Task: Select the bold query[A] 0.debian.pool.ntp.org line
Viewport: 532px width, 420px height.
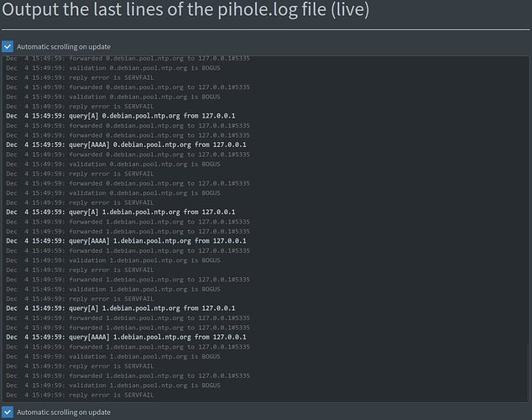Action: tap(120, 116)
